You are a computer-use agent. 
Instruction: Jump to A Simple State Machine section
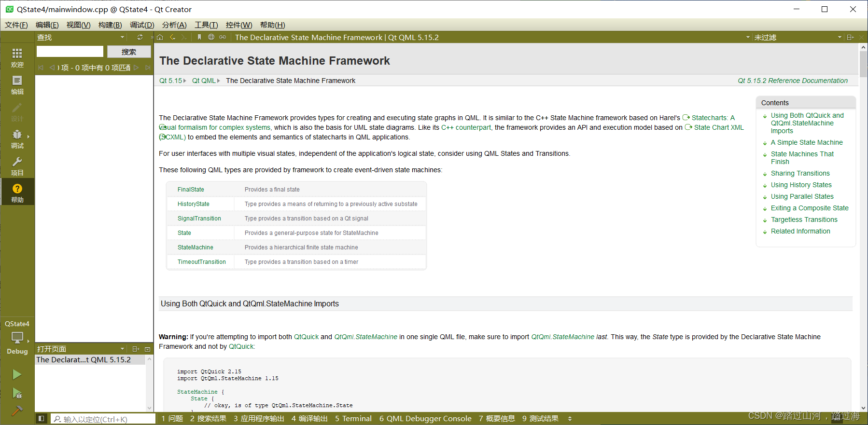click(807, 142)
